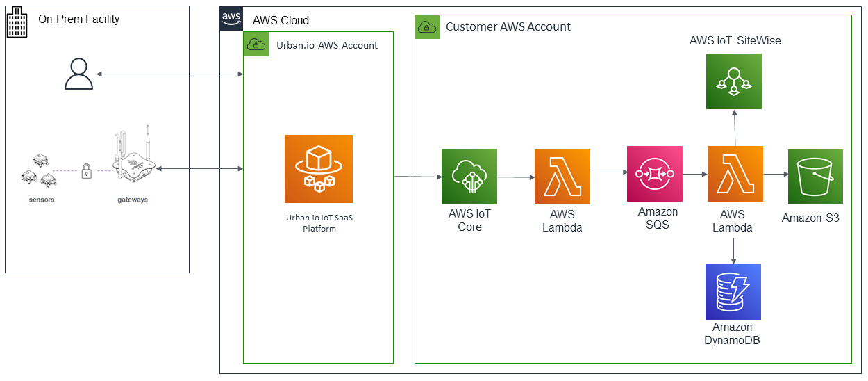
Task: Select the 'Amazon DynamoDB' label
Action: point(733,334)
